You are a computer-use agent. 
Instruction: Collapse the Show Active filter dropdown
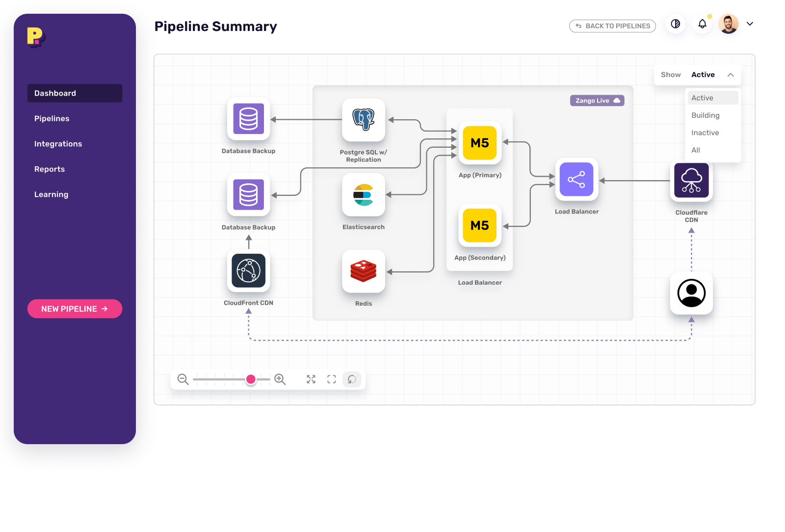tap(731, 75)
